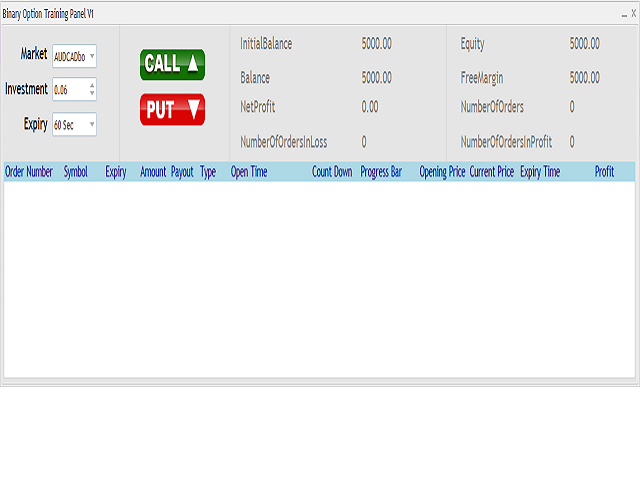The width and height of the screenshot is (640, 480).
Task: Click the NumberOfOrdersInLoss label
Action: point(284,142)
